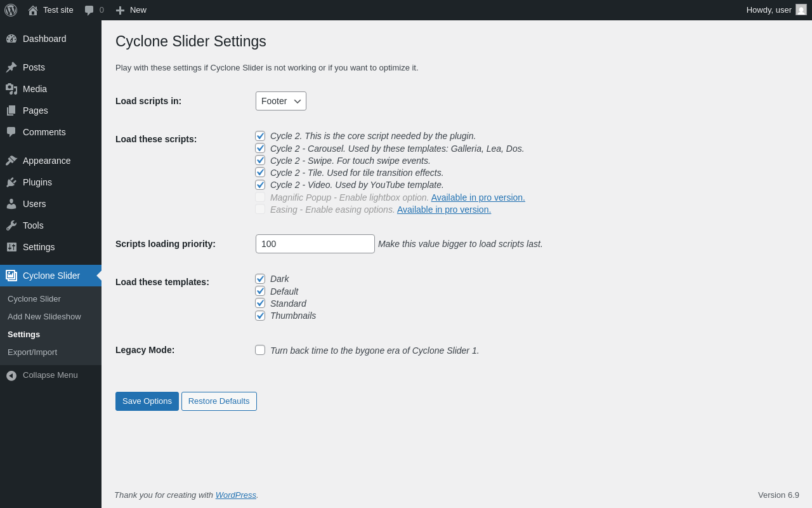Click the WordPress logo icon

pos(11,10)
